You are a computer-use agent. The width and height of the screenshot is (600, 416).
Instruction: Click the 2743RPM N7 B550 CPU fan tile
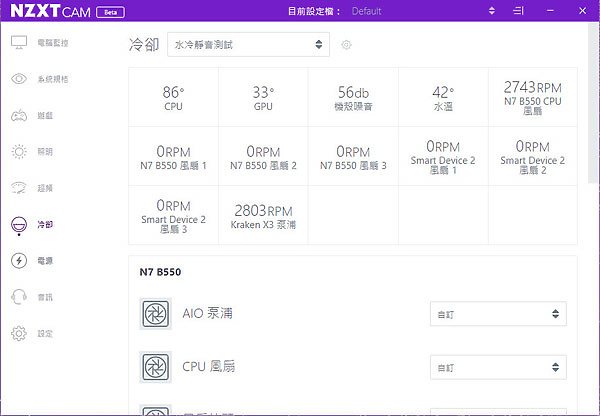coord(533,97)
